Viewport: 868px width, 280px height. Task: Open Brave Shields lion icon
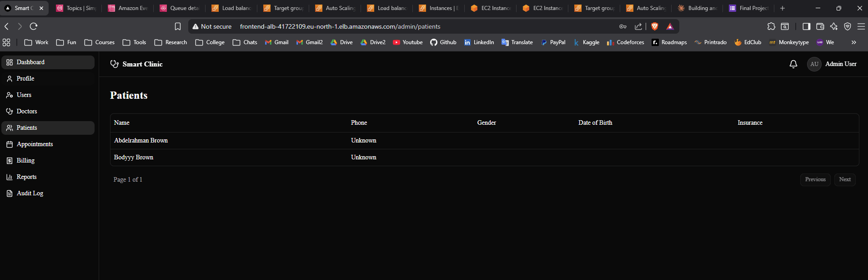655,26
